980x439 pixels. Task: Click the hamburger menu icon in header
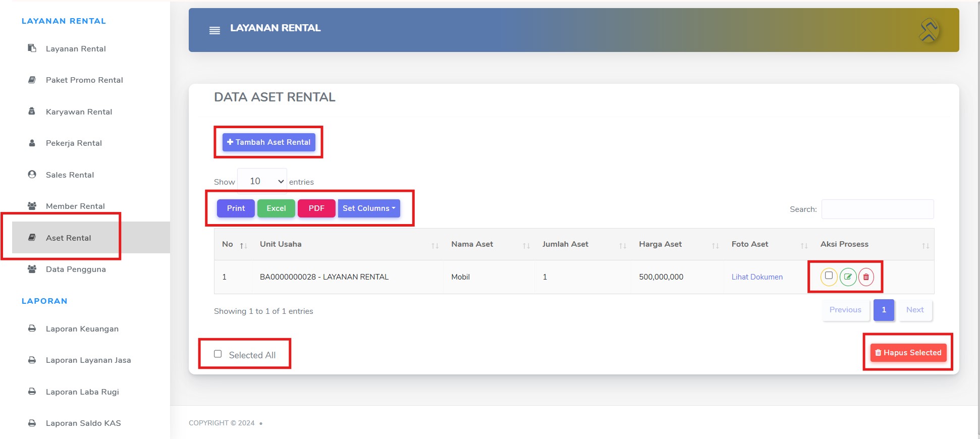[214, 30]
